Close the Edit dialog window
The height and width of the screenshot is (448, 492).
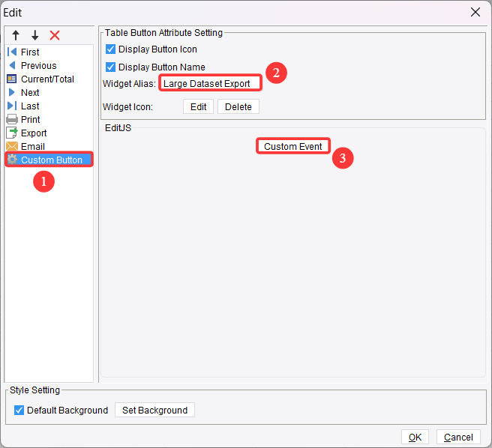[475, 12]
